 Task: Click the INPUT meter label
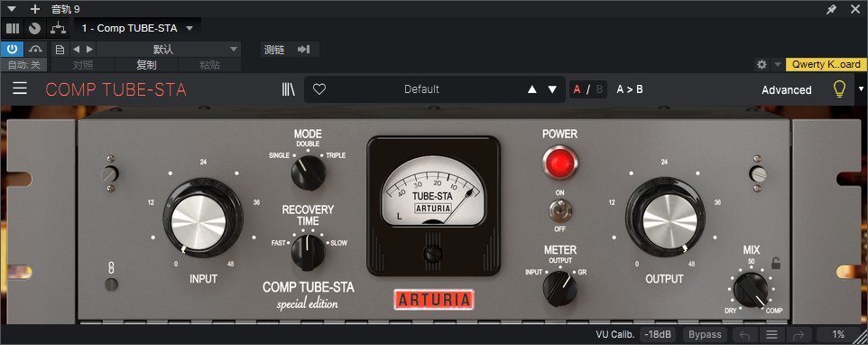[534, 273]
